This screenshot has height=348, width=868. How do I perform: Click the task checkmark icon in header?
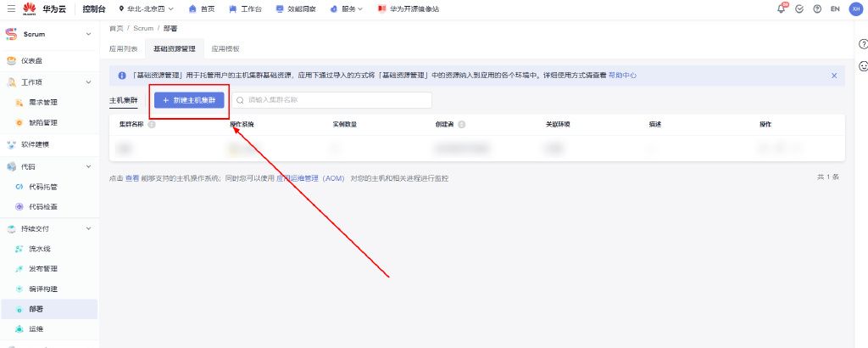pyautogui.click(x=799, y=8)
